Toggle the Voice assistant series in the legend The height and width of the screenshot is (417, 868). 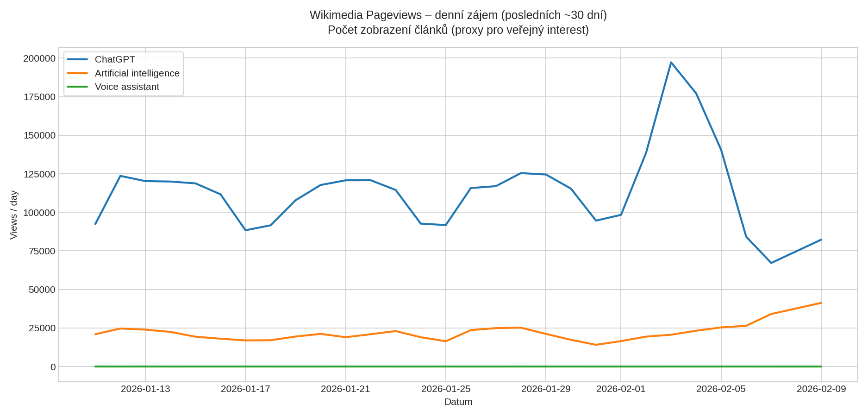(126, 87)
